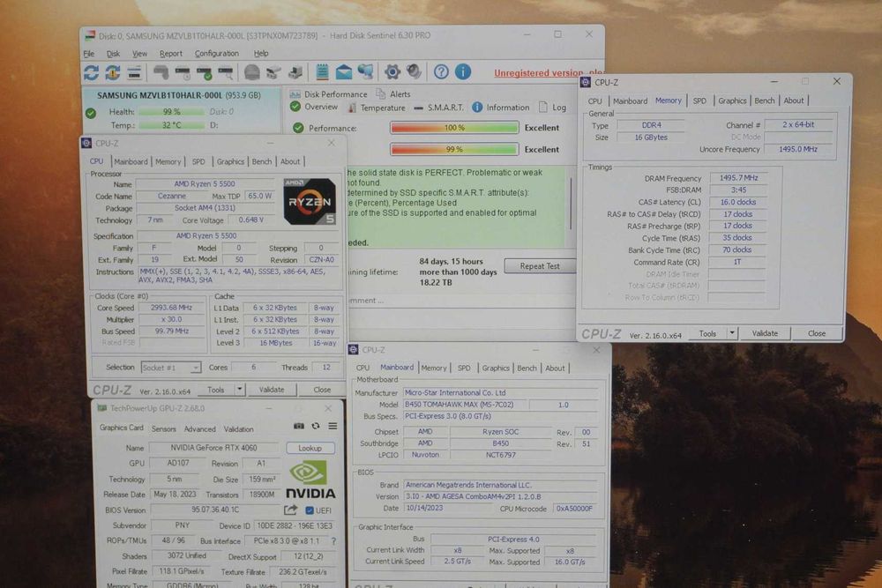Image resolution: width=882 pixels, height=588 pixels.
Task: Click the GPU-Z refresh icon
Action: 316,426
